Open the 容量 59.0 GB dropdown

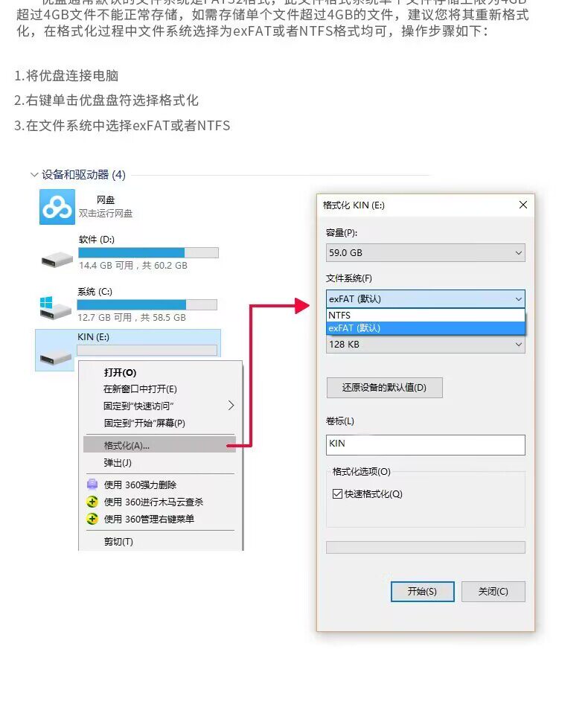click(426, 252)
